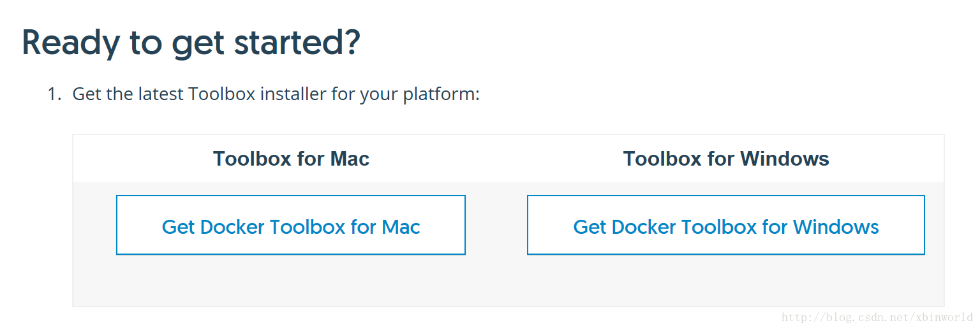Image resolution: width=980 pixels, height=330 pixels.
Task: Click "xbinworld" in the watermark address
Action: pyautogui.click(x=943, y=317)
